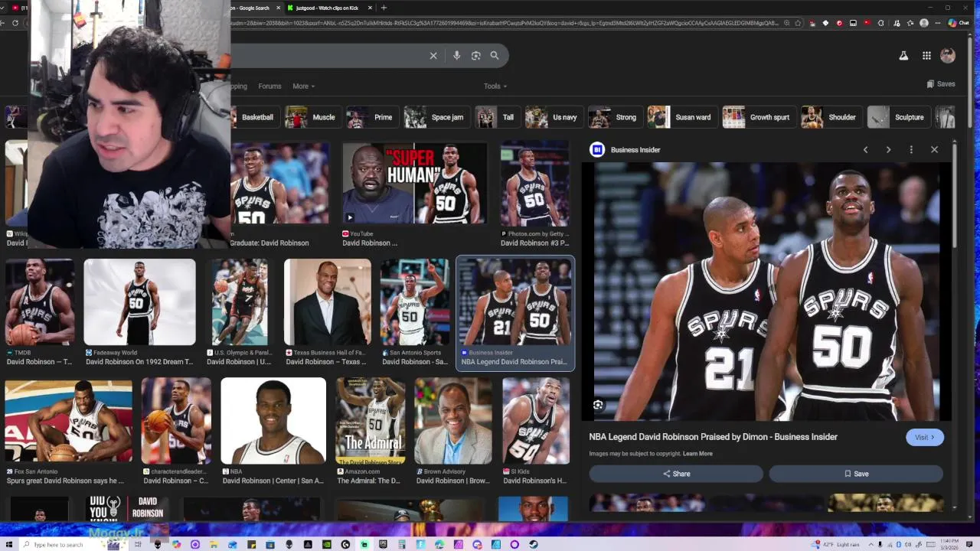980x551 pixels.
Task: Bookmark this page with star icon
Action: [798, 23]
